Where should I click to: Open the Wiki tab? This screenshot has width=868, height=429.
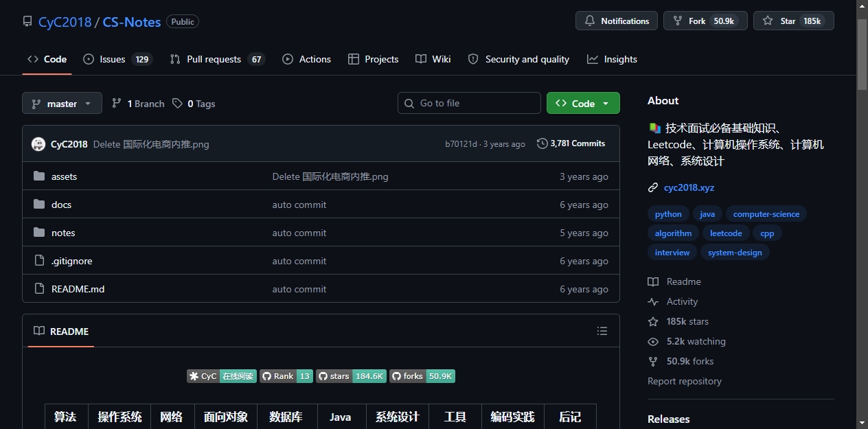tap(433, 59)
